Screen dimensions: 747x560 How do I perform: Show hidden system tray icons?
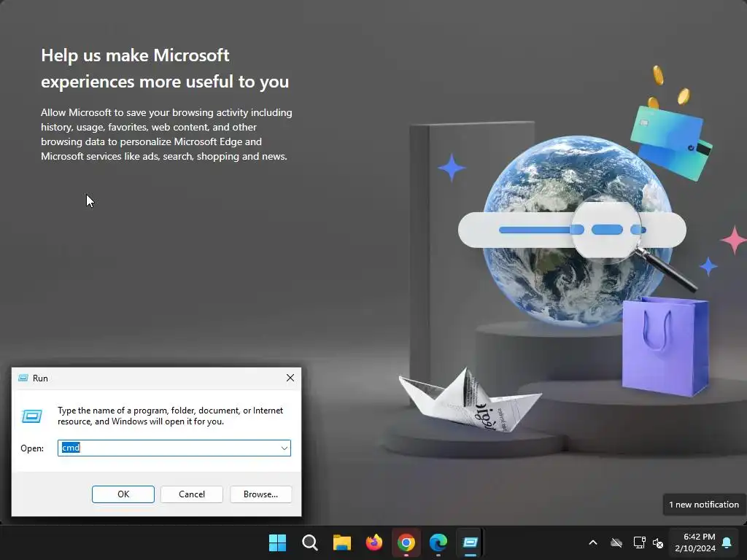tap(593, 542)
